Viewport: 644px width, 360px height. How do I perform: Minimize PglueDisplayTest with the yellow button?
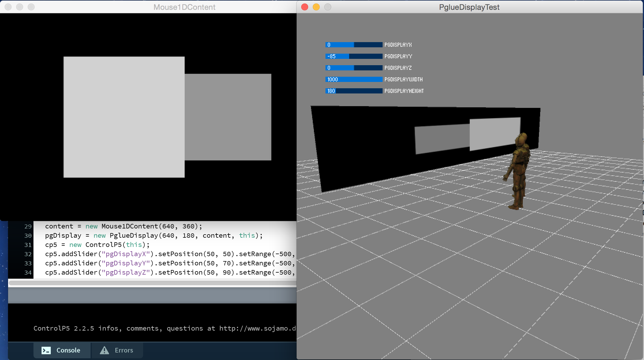(316, 7)
